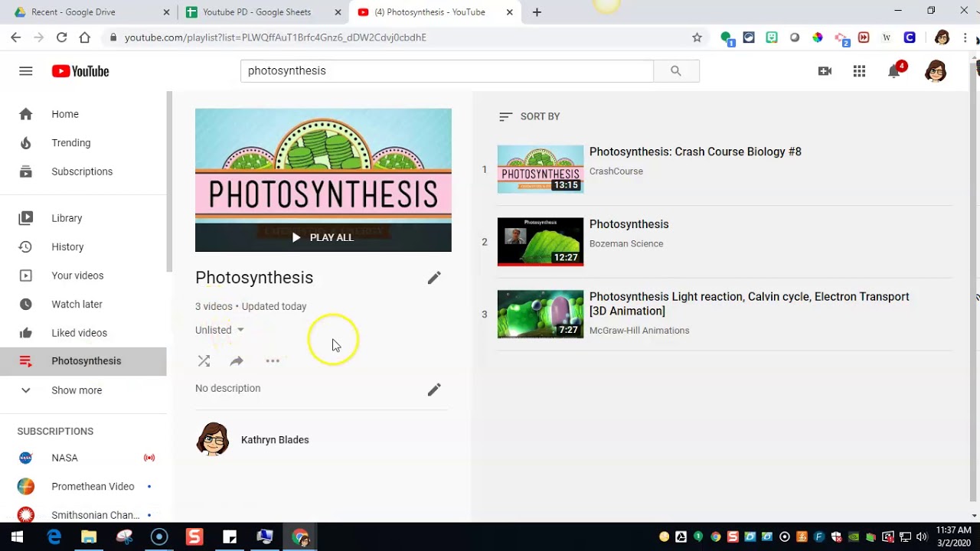Go to the browser home page
The width and height of the screenshot is (980, 551).
pos(85,37)
